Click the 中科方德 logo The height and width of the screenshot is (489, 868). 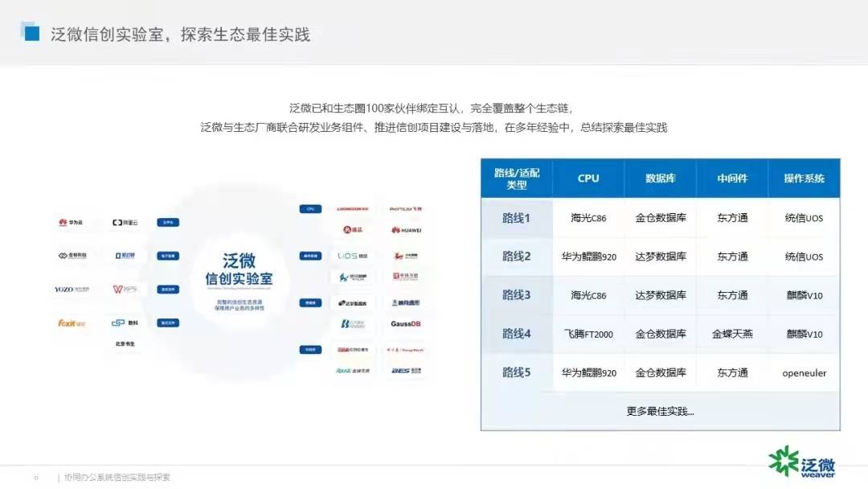406,276
